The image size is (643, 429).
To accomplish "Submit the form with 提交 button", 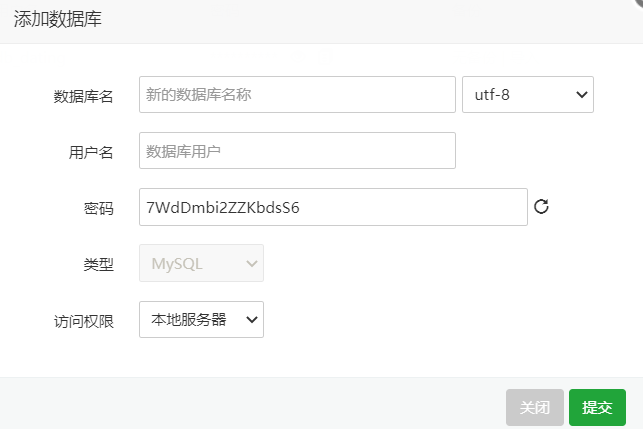I will (x=597, y=407).
